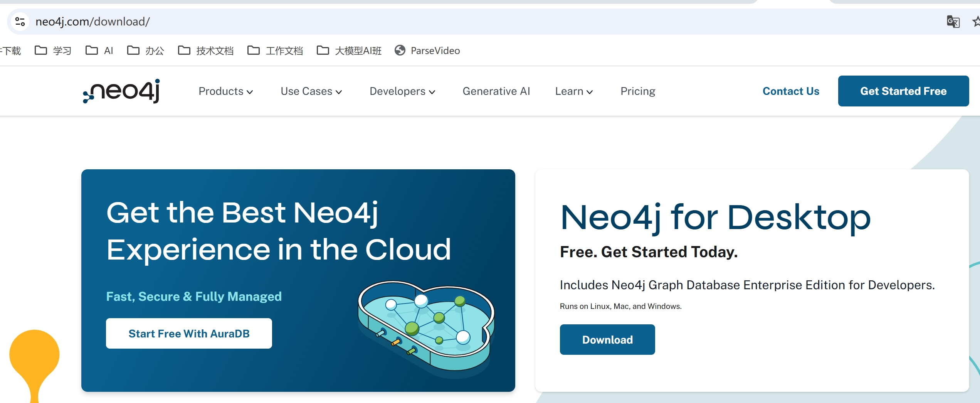This screenshot has height=403, width=980.
Task: Go to the Generative AI page
Action: (496, 91)
